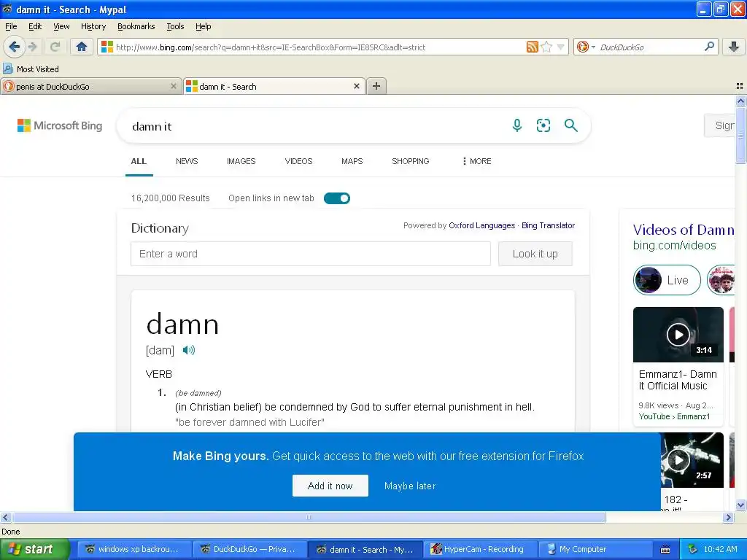Open the Tools menu
The height and width of the screenshot is (560, 747).
(175, 26)
